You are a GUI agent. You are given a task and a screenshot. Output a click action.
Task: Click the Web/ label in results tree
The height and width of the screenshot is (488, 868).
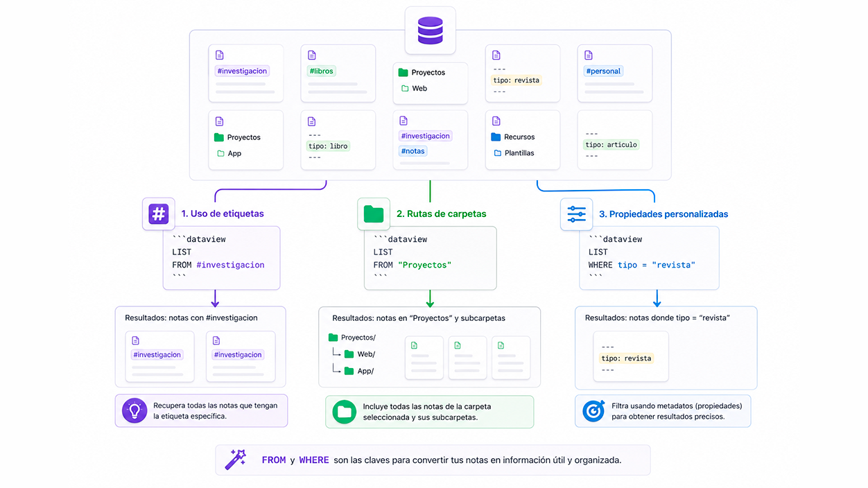[366, 354]
